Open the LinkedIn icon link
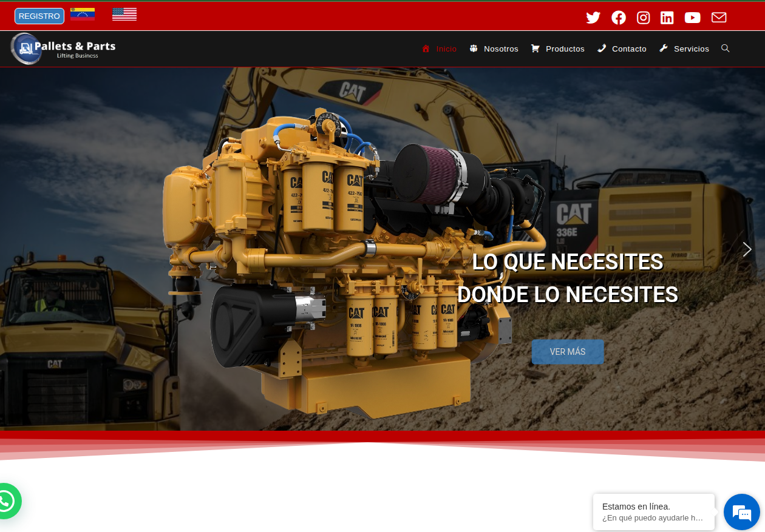The height and width of the screenshot is (532, 765). (x=667, y=18)
